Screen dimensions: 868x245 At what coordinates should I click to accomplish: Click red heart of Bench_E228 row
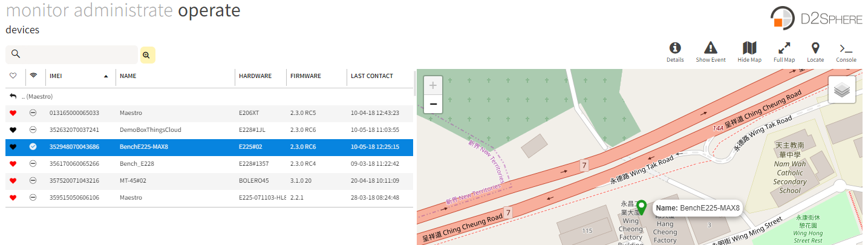point(13,164)
